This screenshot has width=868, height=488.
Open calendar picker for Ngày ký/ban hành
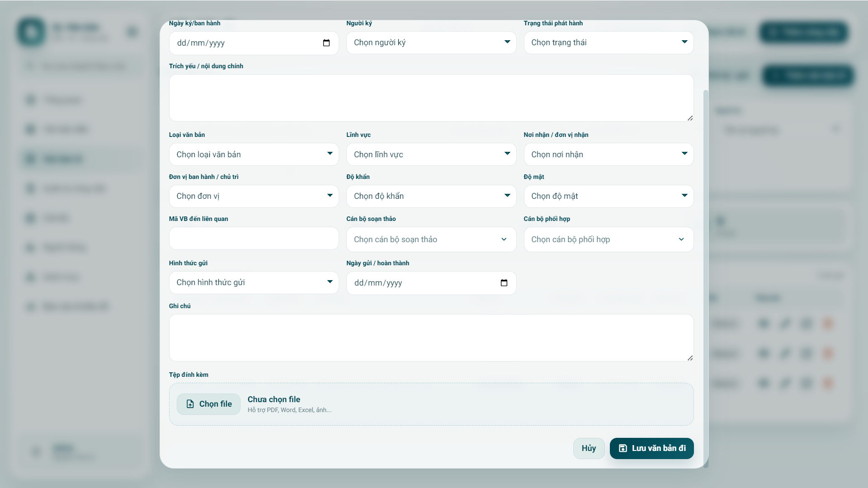point(326,43)
